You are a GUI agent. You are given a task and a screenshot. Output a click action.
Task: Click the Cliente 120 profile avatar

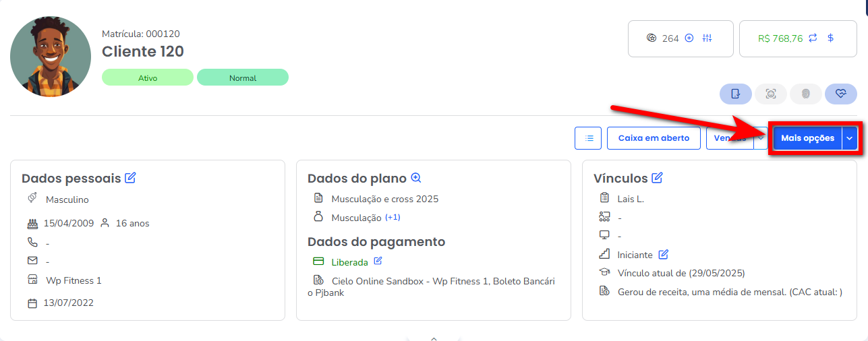click(x=51, y=57)
